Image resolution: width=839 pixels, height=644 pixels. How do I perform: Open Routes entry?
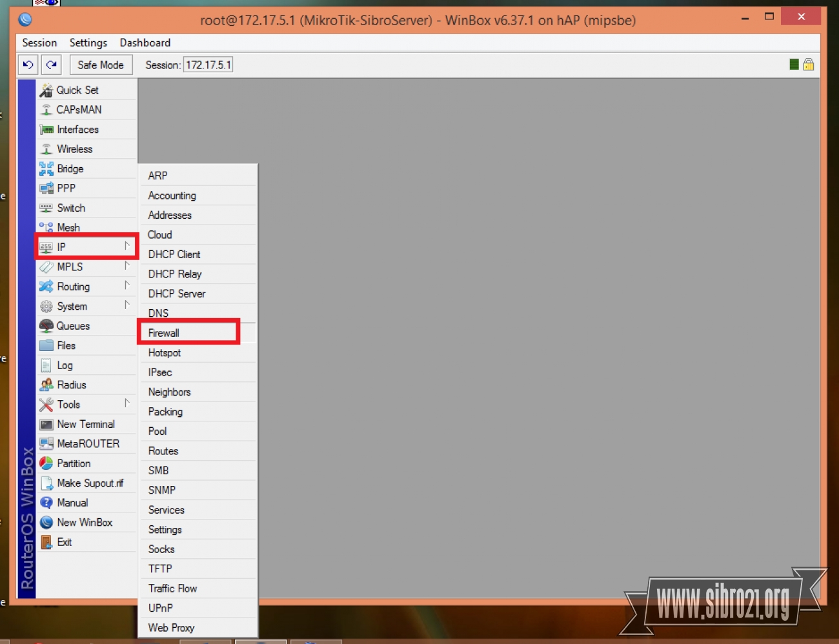tap(198, 451)
